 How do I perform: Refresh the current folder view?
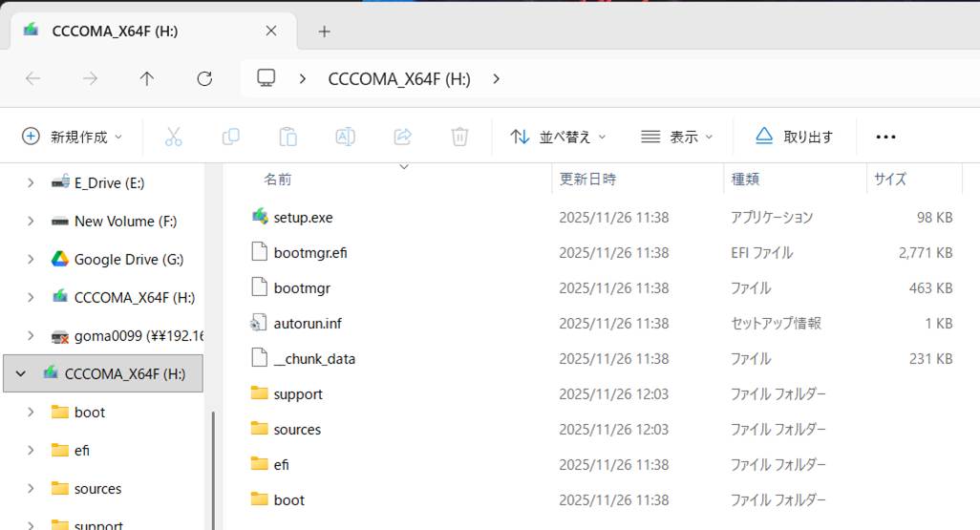pos(204,79)
